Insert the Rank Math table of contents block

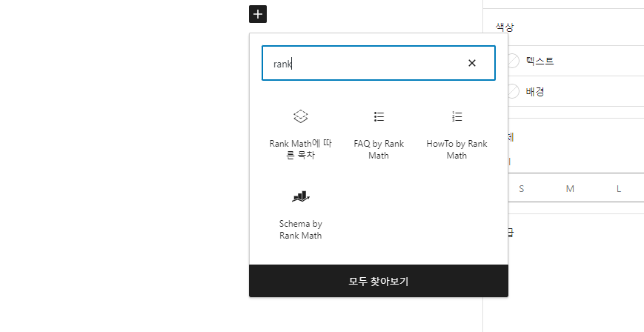[301, 134]
